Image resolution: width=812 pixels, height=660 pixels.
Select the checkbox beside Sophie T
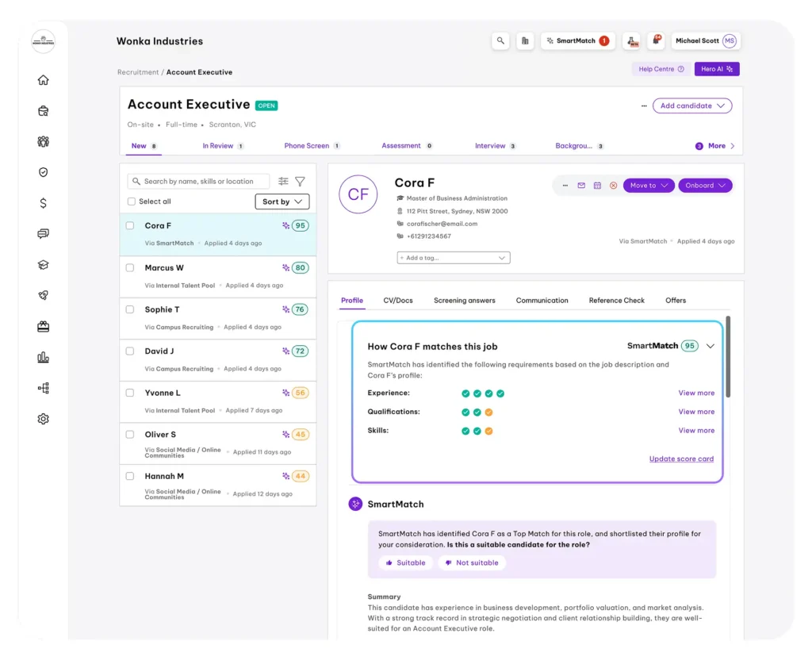131,309
